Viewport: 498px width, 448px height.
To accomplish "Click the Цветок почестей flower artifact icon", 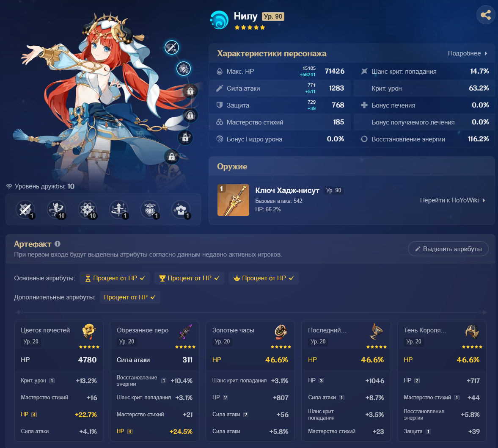I will click(89, 332).
